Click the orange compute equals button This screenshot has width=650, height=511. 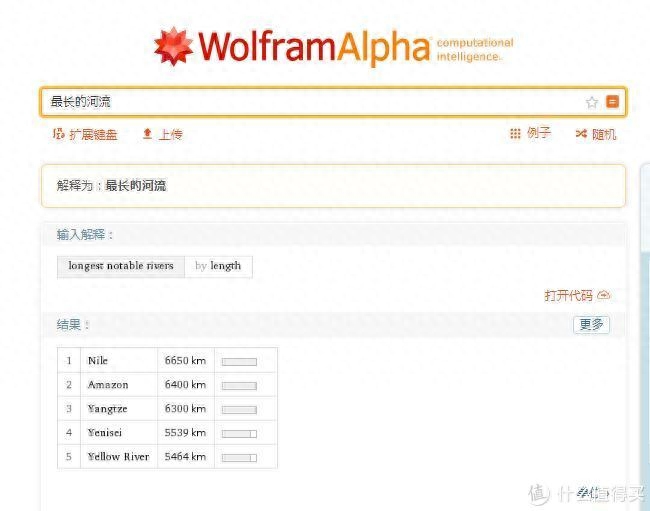[612, 102]
